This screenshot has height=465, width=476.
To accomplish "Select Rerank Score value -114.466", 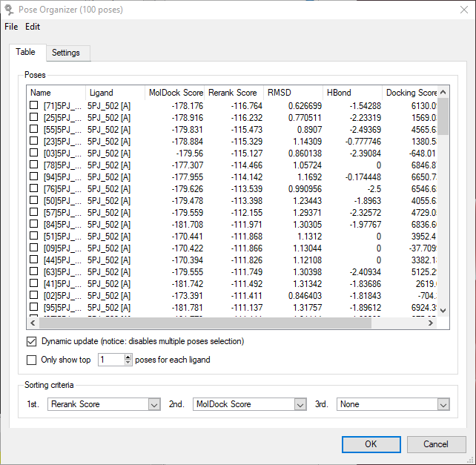I will (246, 165).
